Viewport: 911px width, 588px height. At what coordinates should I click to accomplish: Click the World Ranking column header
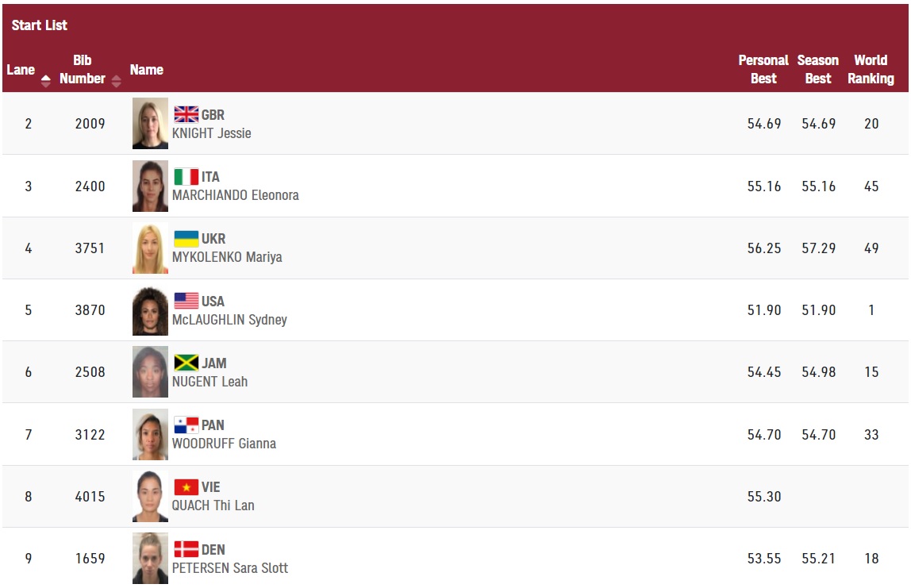(x=871, y=69)
